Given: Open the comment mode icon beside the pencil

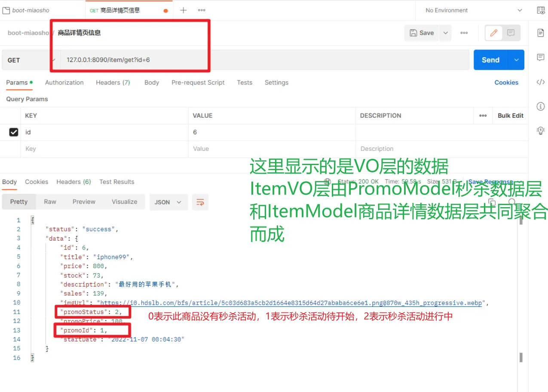Looking at the screenshot, I should point(511,33).
